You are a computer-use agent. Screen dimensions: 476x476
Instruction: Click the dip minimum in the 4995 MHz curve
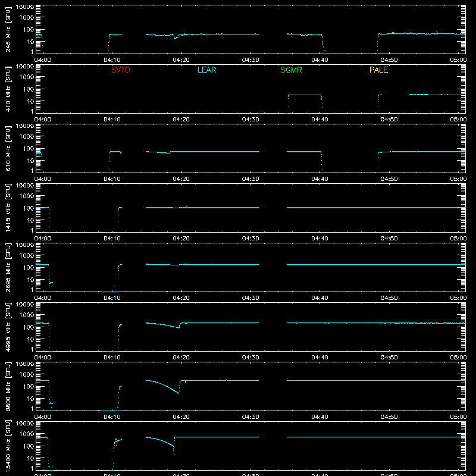point(178,328)
